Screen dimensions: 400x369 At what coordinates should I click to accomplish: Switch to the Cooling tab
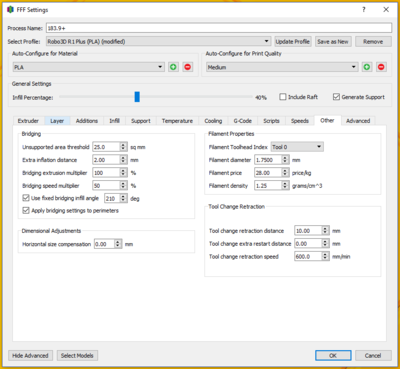click(213, 121)
